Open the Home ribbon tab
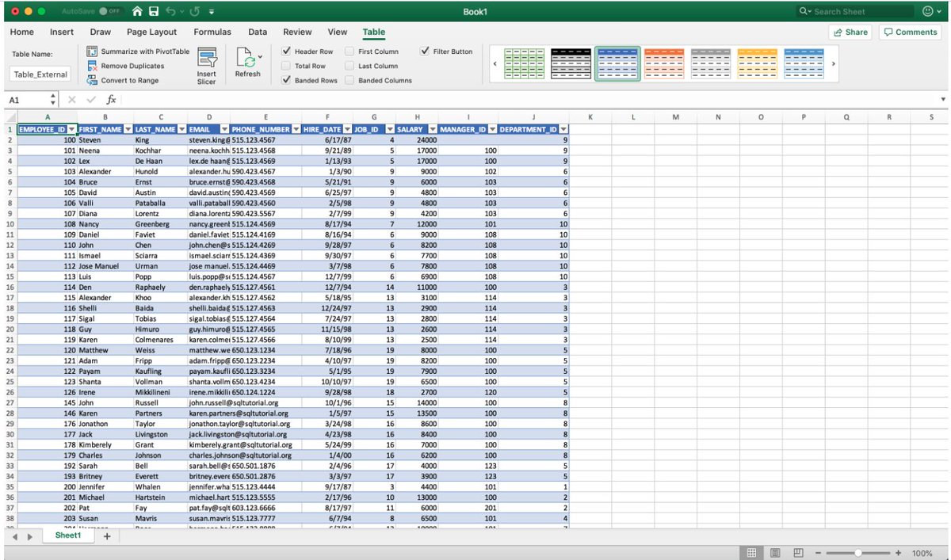This screenshot has width=951, height=560. tap(21, 32)
